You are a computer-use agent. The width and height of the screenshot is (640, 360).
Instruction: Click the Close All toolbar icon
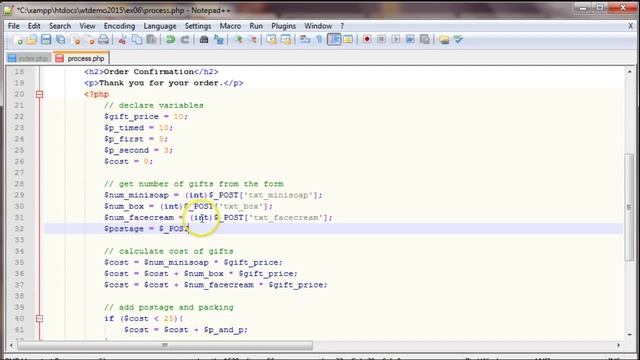tap(90, 40)
